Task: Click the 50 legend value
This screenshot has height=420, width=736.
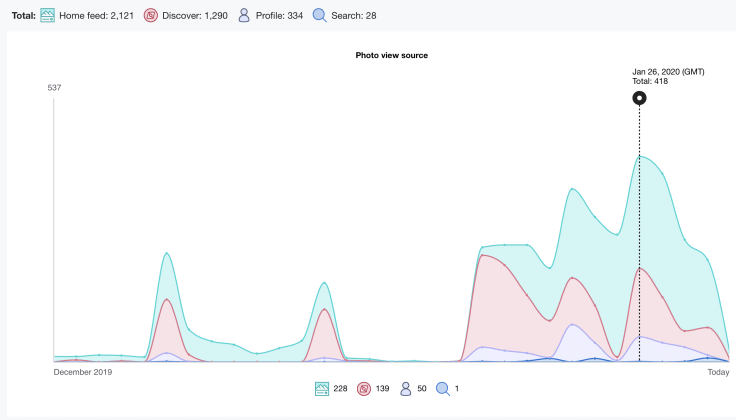Action: [422, 389]
